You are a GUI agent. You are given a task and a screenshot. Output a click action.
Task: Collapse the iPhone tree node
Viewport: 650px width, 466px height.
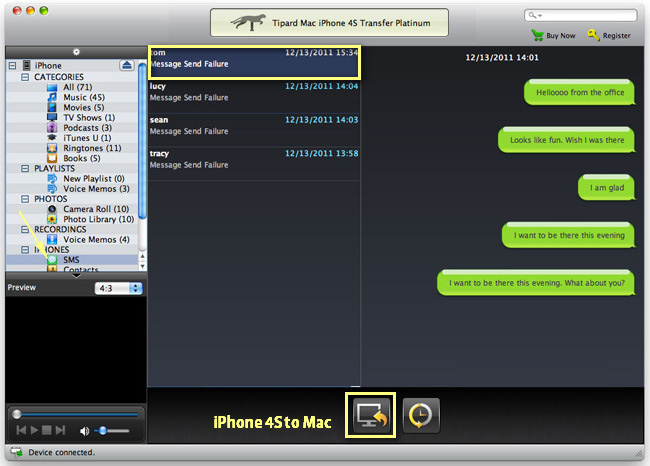[12, 66]
